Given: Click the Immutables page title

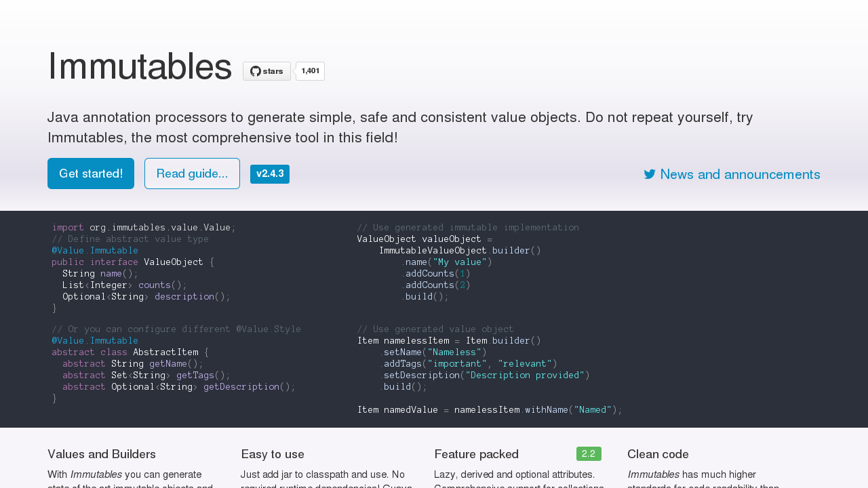Looking at the screenshot, I should pos(140,66).
